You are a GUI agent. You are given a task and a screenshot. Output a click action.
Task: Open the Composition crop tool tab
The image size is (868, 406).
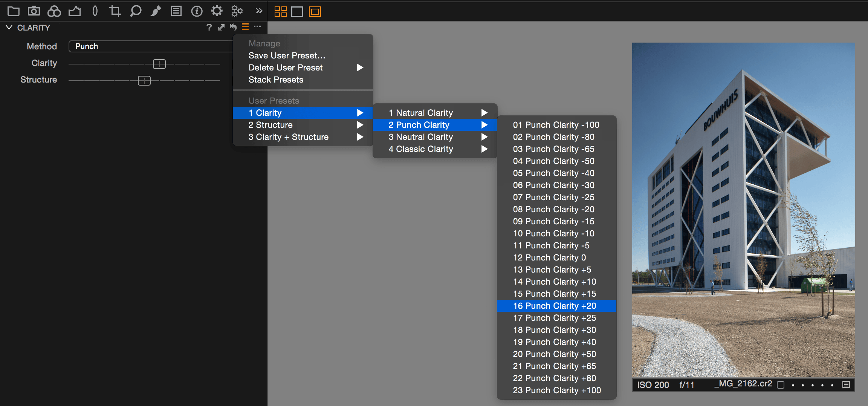click(x=115, y=11)
